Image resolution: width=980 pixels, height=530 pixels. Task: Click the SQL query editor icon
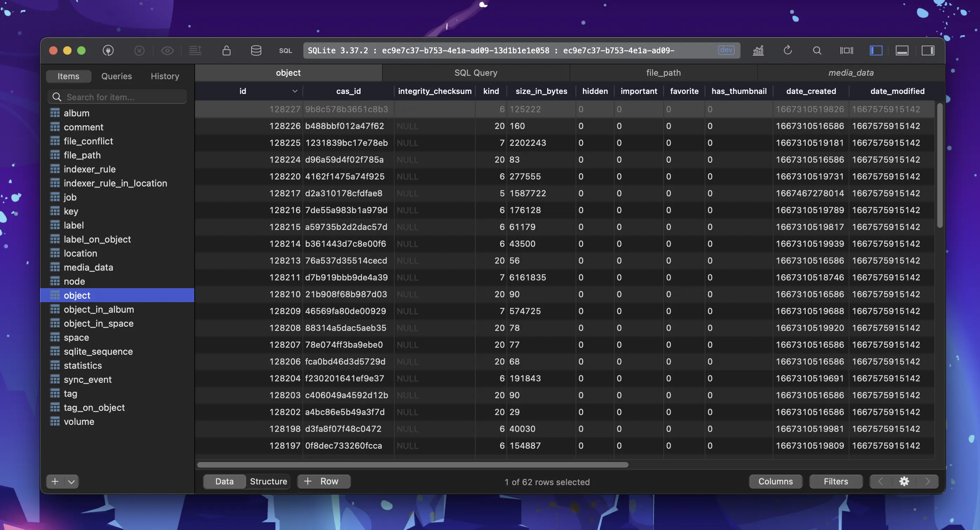coord(285,50)
